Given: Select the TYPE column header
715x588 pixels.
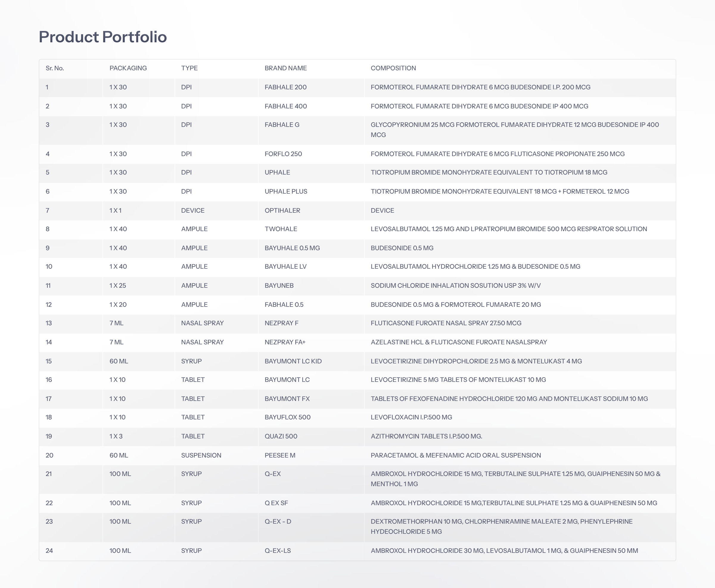Looking at the screenshot, I should 189,68.
